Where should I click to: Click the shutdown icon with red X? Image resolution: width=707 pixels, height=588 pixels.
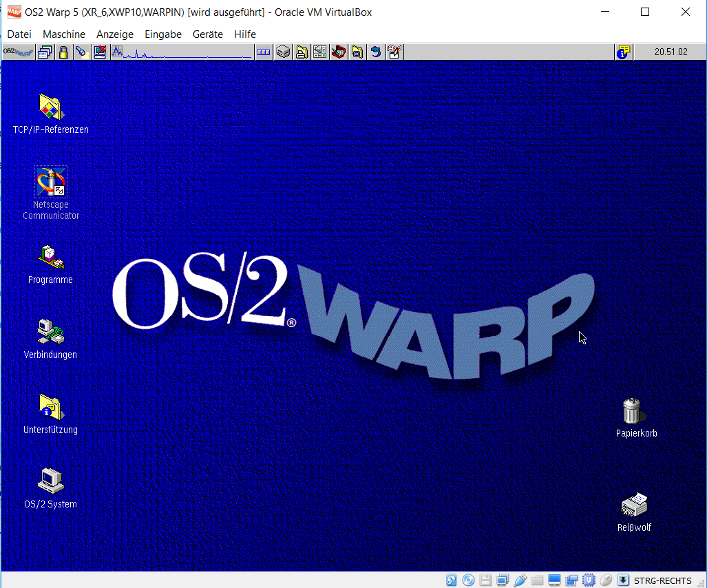[x=100, y=52]
